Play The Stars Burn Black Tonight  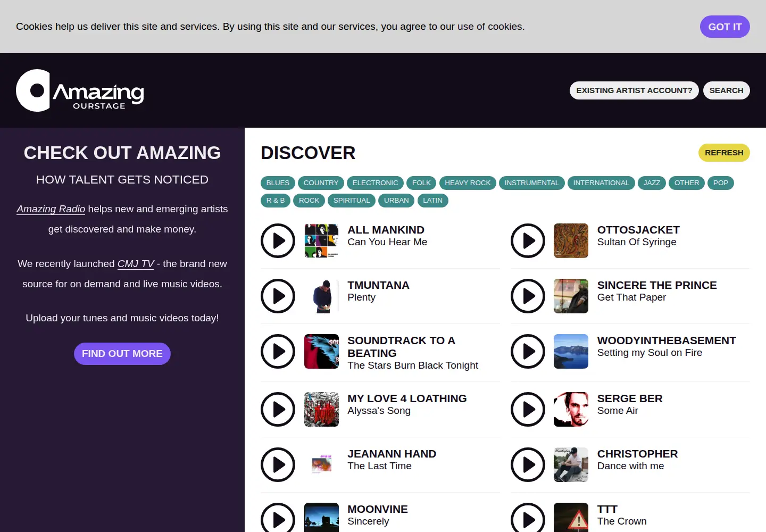click(x=278, y=351)
